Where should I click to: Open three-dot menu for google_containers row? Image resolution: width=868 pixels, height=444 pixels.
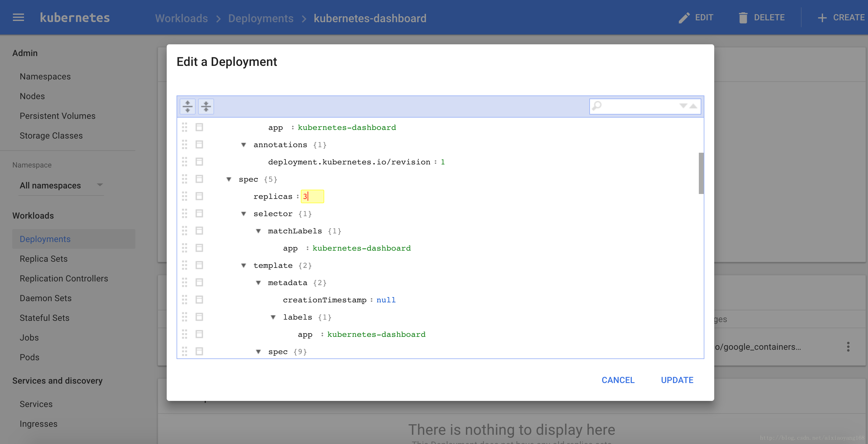[x=848, y=346]
